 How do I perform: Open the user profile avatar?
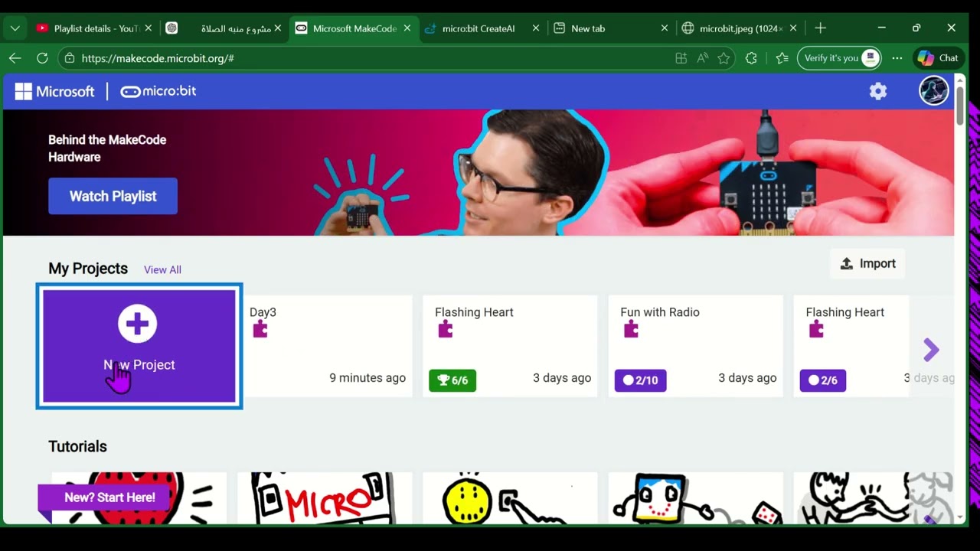934,90
